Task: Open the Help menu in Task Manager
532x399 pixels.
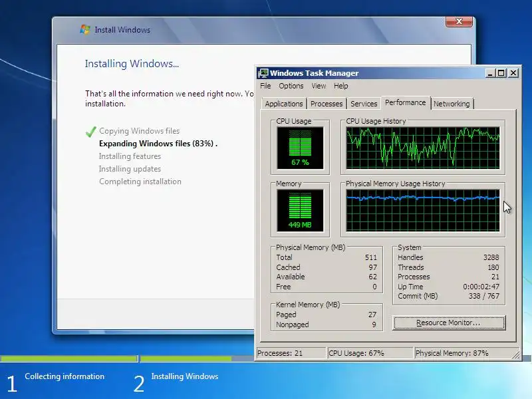Action: [340, 86]
